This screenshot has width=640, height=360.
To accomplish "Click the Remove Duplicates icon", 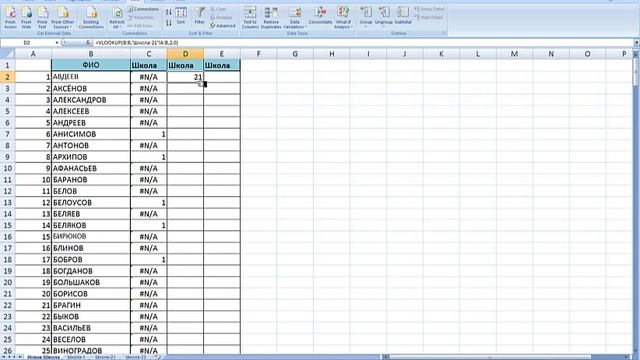I will (271, 18).
